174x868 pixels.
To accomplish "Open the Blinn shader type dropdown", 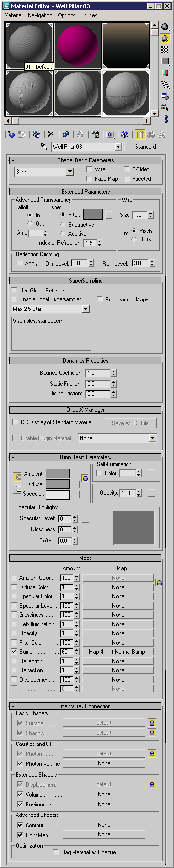I will (x=70, y=171).
